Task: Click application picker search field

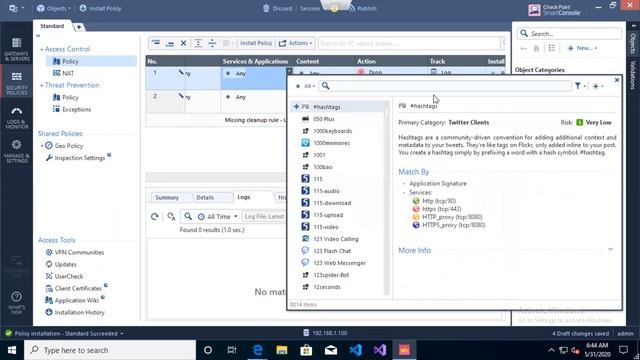Action: click(x=445, y=86)
